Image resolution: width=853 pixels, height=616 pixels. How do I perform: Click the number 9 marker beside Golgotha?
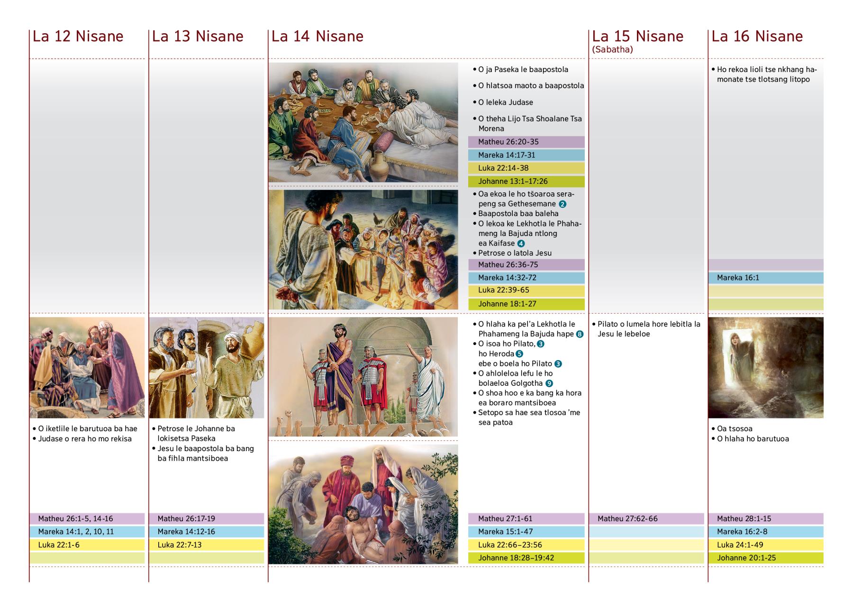click(549, 383)
